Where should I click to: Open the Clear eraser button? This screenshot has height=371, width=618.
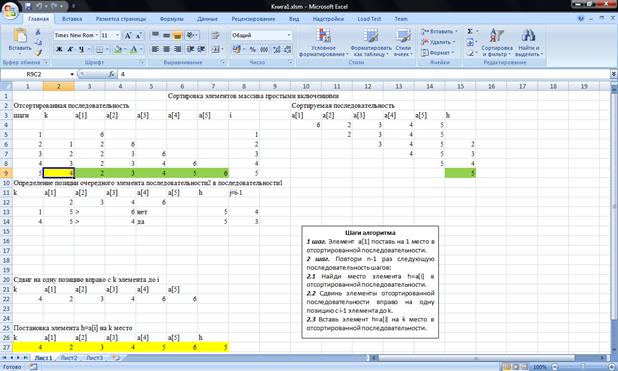coord(471,52)
